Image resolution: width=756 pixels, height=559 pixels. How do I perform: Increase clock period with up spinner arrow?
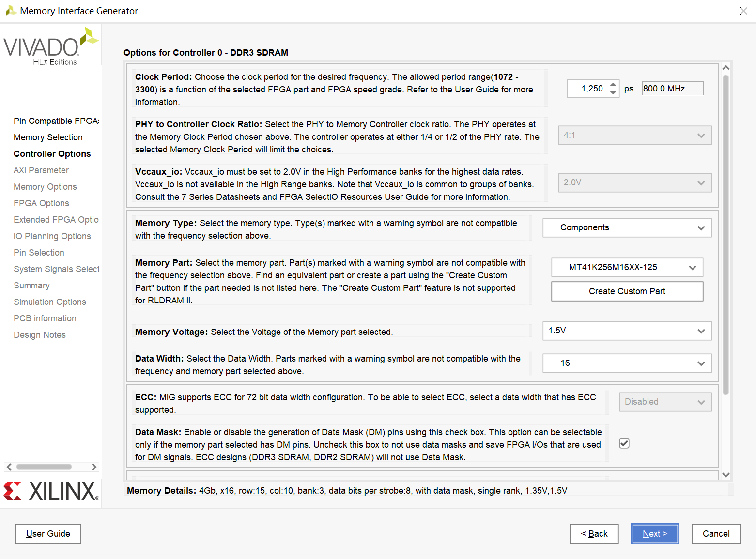[x=613, y=84]
